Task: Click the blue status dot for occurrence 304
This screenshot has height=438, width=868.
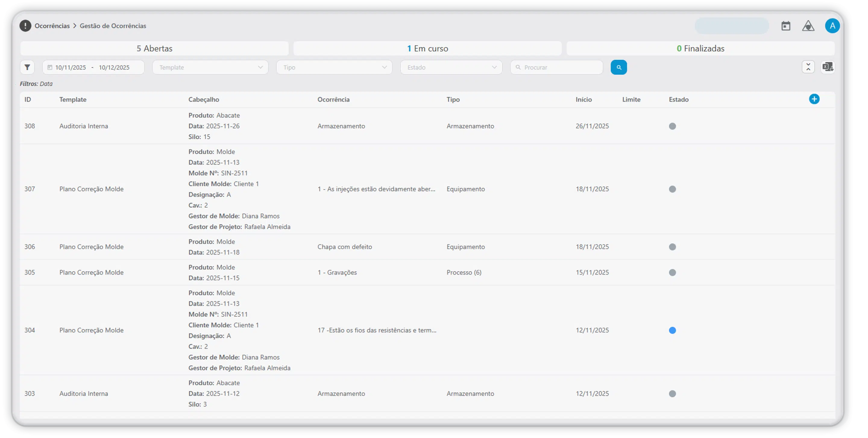Action: 672,330
